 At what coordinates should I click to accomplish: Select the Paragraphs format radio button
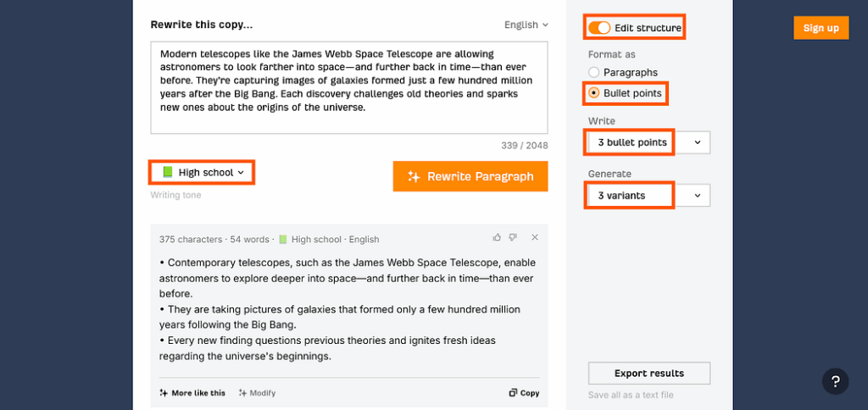coord(593,73)
